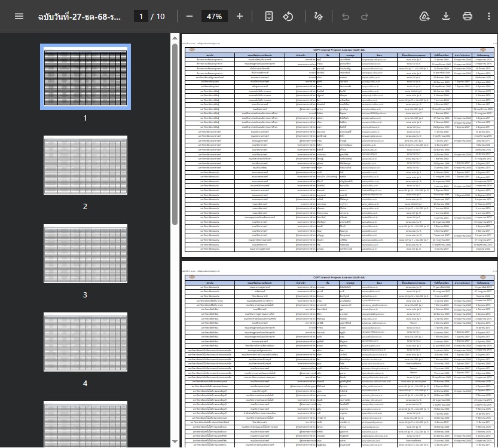Open the more actions three-dot menu

pyautogui.click(x=489, y=16)
